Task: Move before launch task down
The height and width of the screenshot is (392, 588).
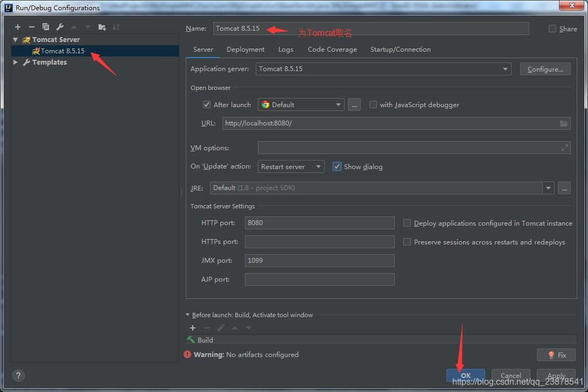Action: pos(249,328)
